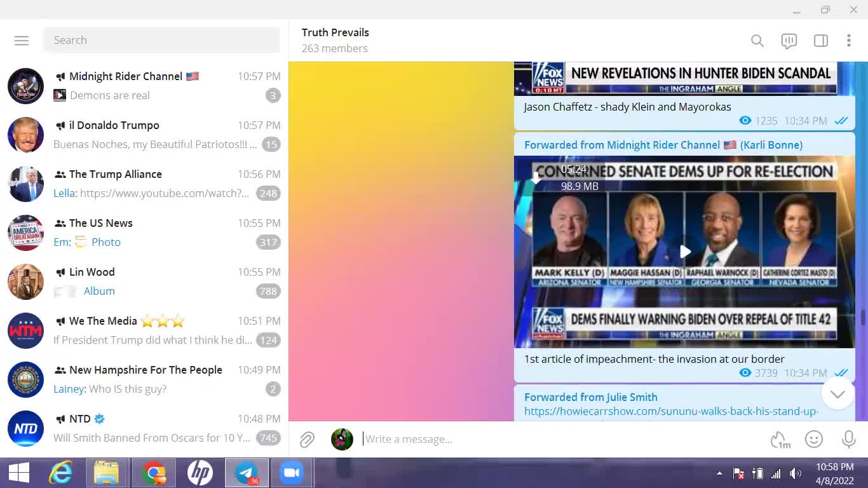
Task: Click the Search chats field
Action: (161, 40)
